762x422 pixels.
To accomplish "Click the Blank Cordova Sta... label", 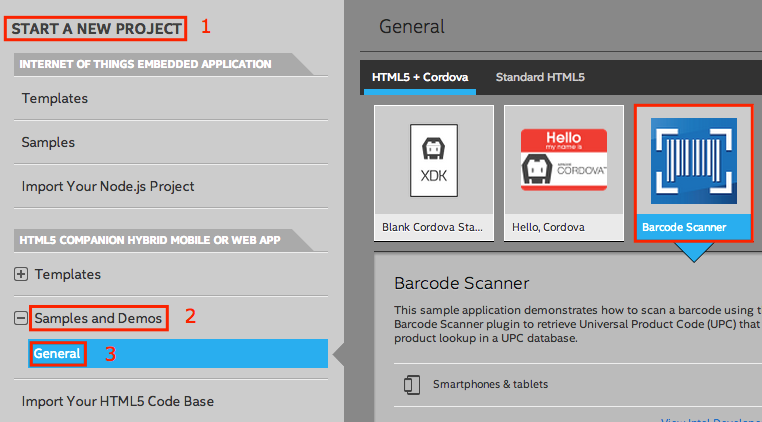I will point(432,227).
